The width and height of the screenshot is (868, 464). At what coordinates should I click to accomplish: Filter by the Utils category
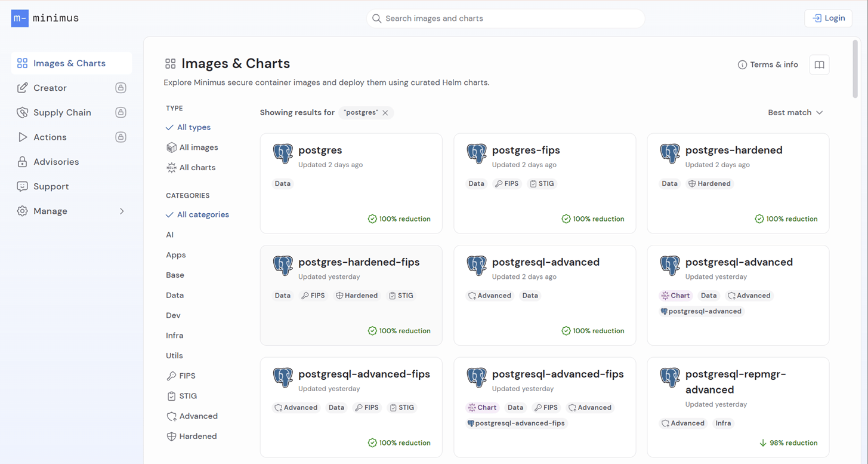coord(174,356)
